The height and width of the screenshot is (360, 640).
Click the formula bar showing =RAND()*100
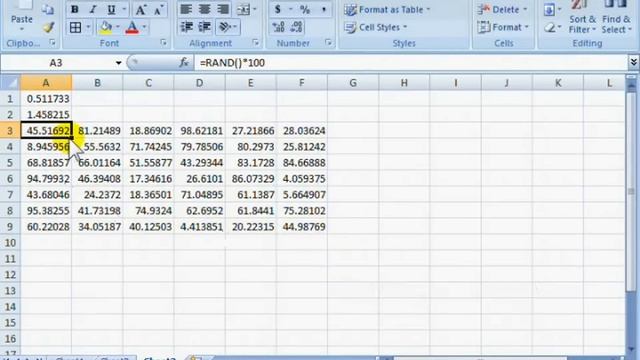[x=411, y=62]
